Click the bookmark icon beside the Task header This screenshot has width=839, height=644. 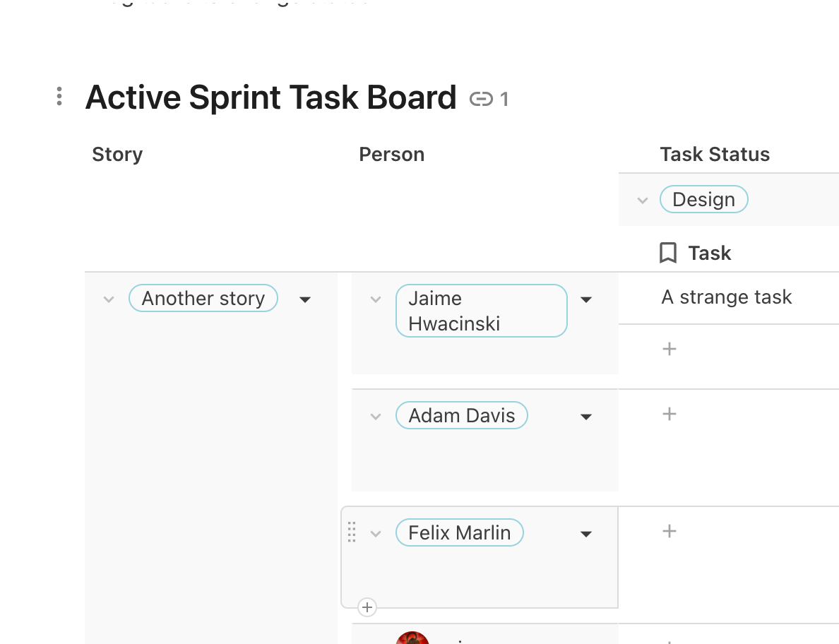tap(667, 253)
